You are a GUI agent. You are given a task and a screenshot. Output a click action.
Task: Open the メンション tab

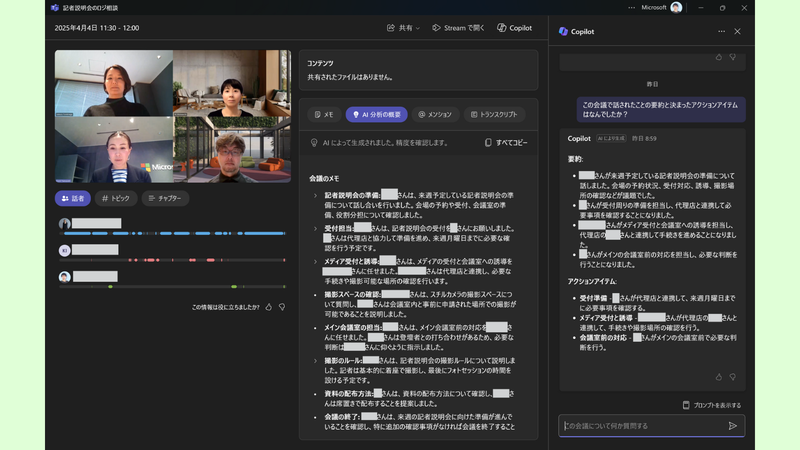(x=435, y=115)
